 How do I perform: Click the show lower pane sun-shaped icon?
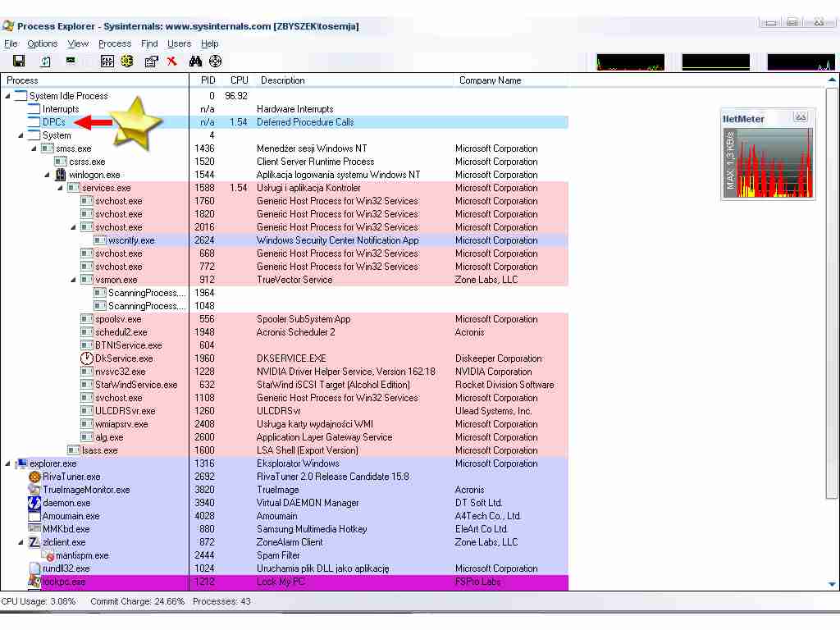[x=127, y=61]
